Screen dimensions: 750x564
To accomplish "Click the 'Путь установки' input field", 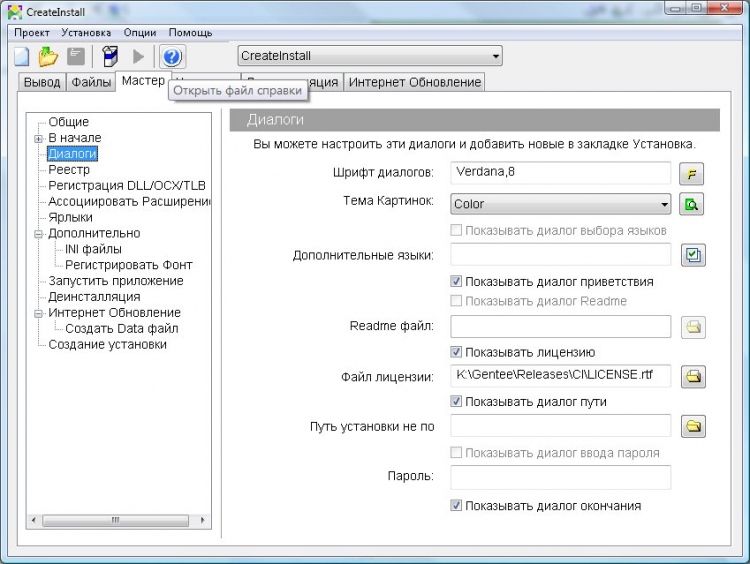I will click(561, 426).
